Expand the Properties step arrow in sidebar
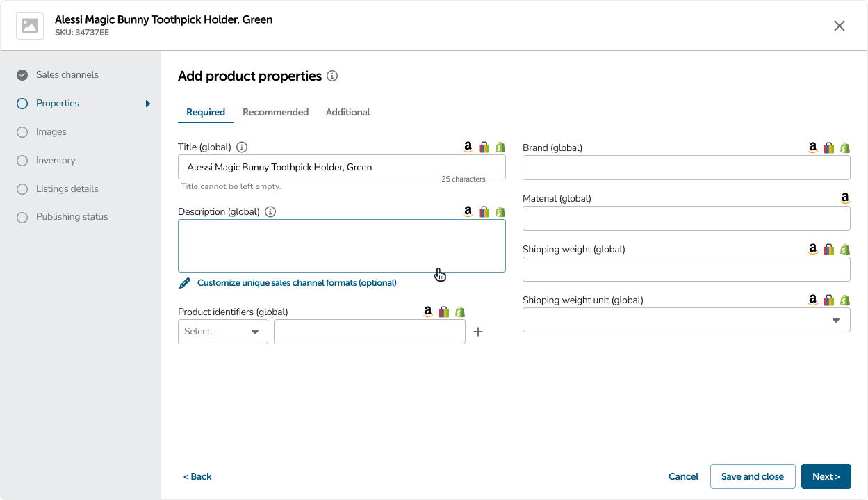This screenshot has height=500, width=868. pos(148,104)
